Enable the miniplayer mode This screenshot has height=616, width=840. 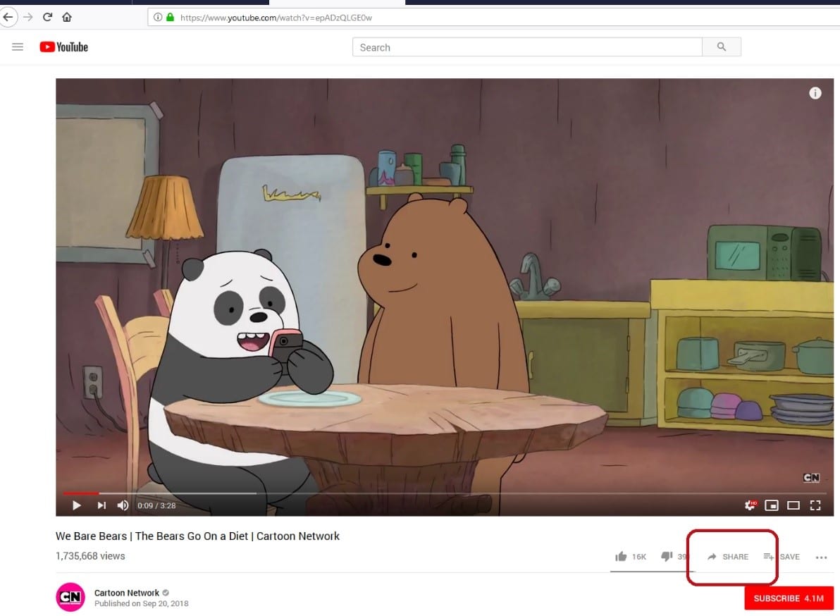772,505
